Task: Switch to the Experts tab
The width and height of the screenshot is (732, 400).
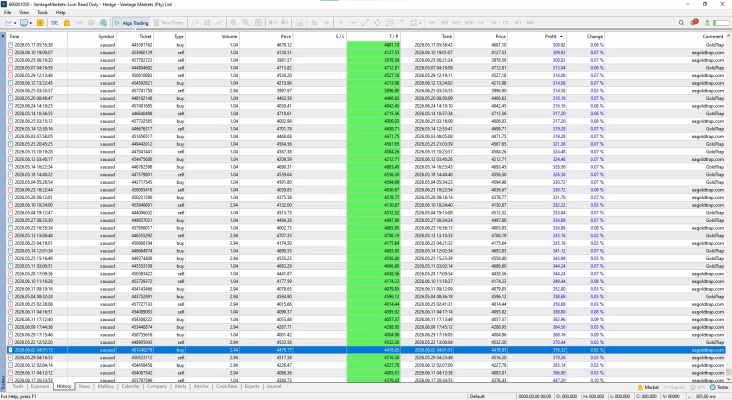Action: (x=252, y=386)
